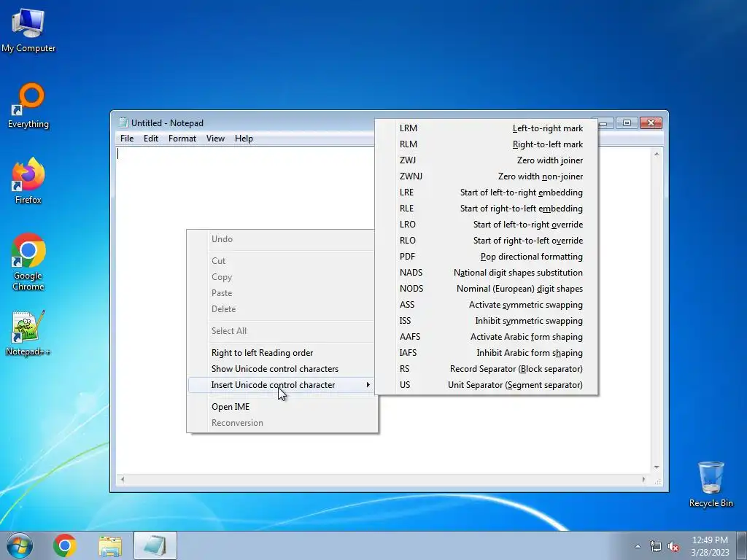Insert ISS Inhibit symmetric swapping

pos(487,321)
